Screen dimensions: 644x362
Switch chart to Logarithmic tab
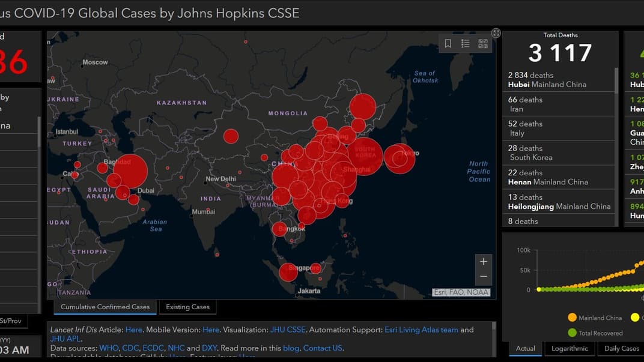tap(570, 348)
